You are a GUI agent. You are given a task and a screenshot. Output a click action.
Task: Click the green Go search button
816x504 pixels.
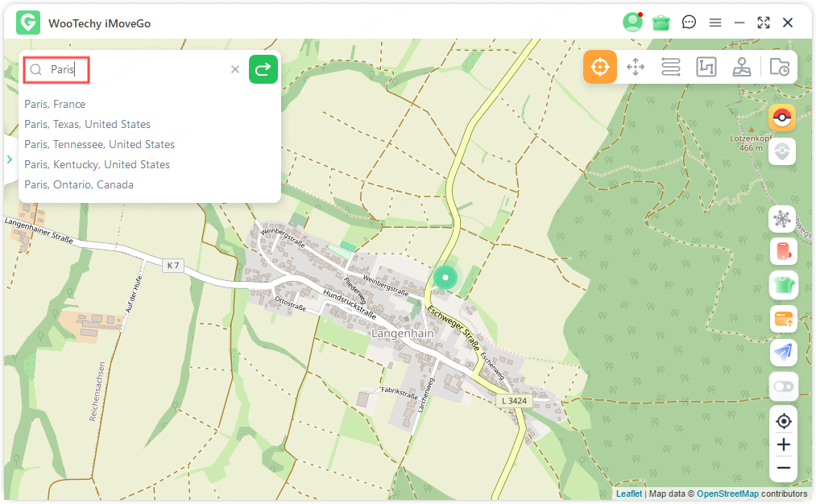click(x=263, y=69)
